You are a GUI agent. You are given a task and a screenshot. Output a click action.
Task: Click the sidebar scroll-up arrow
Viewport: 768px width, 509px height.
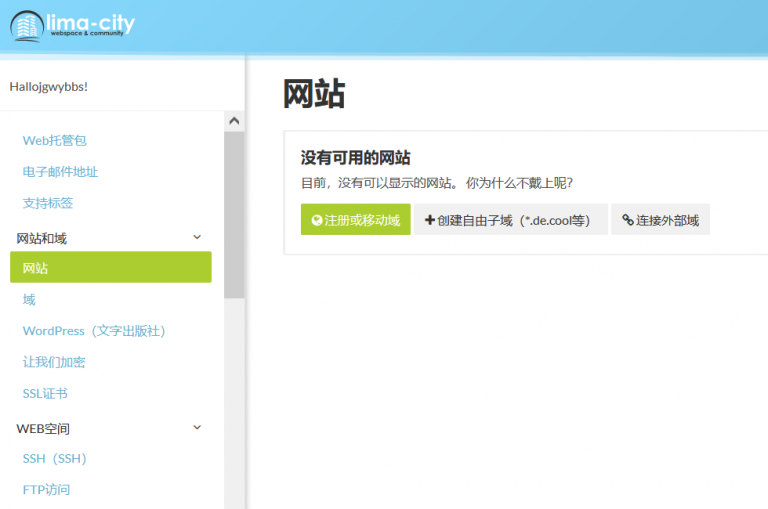(x=234, y=121)
